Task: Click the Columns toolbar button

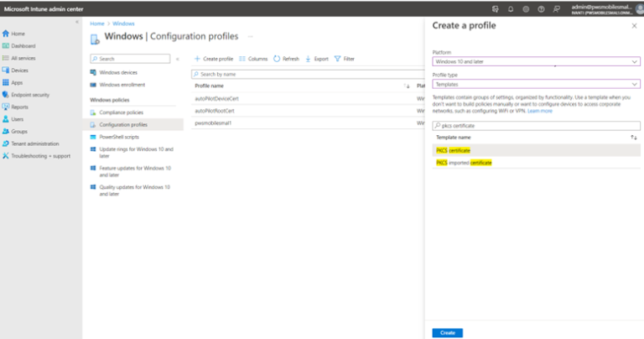Action: pyautogui.click(x=253, y=59)
